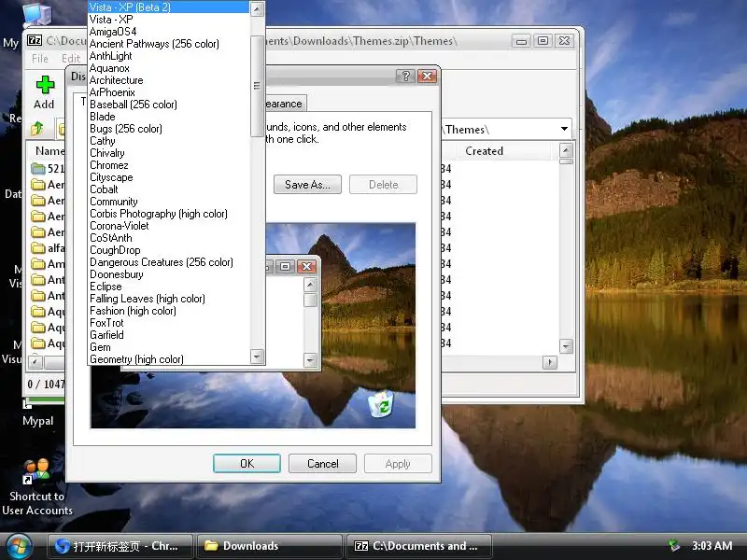Image resolution: width=747 pixels, height=560 pixels.
Task: Switch to the Appearance tab
Action: 284,104
